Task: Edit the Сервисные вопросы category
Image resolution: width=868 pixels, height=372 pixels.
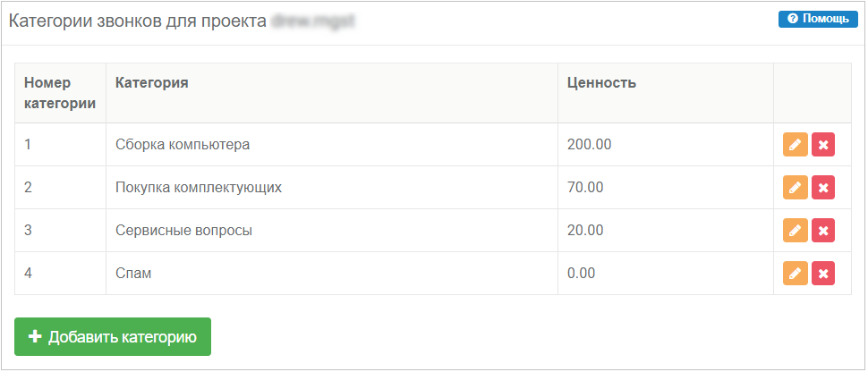Action: click(796, 231)
